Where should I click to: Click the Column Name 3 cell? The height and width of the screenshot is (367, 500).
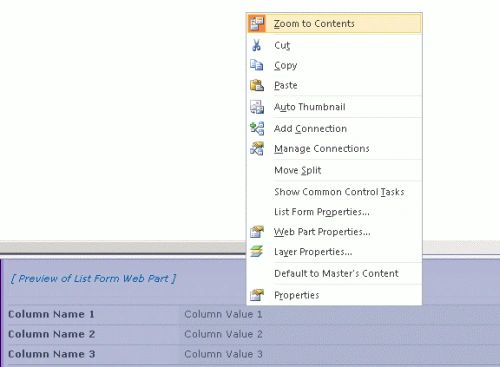[x=93, y=354]
